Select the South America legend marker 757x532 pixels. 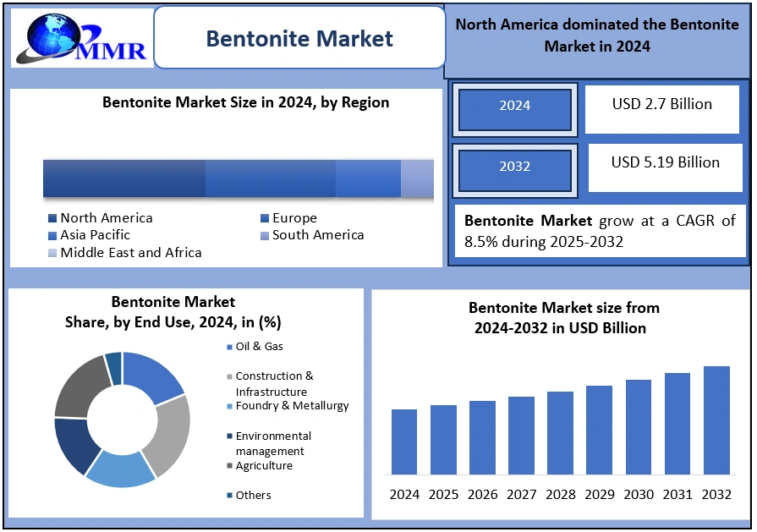coord(265,235)
